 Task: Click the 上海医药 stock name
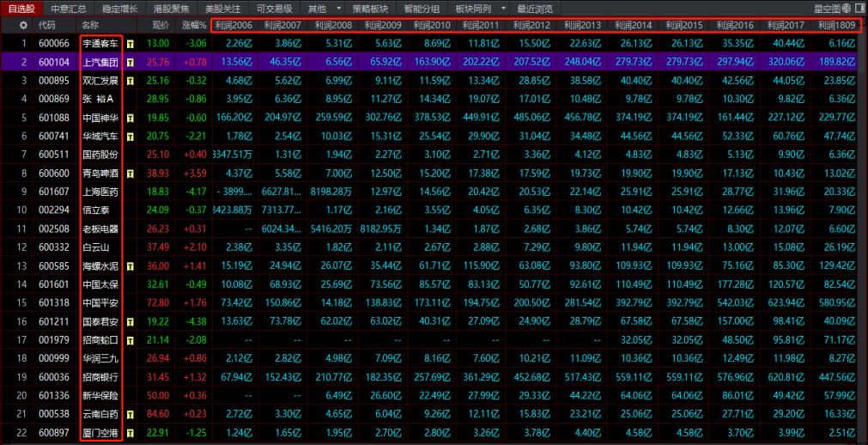(100, 192)
